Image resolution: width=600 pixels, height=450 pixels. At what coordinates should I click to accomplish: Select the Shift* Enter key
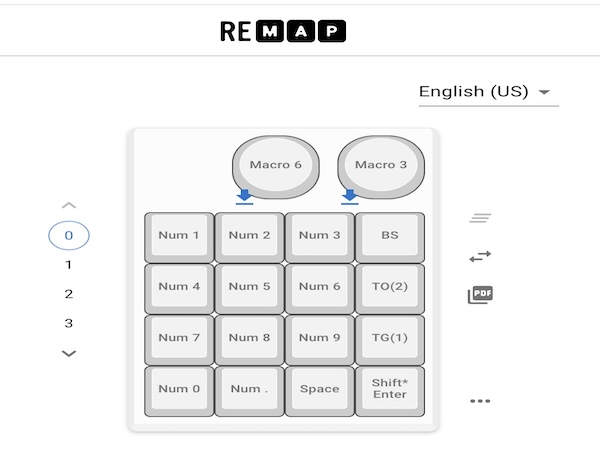coord(390,389)
